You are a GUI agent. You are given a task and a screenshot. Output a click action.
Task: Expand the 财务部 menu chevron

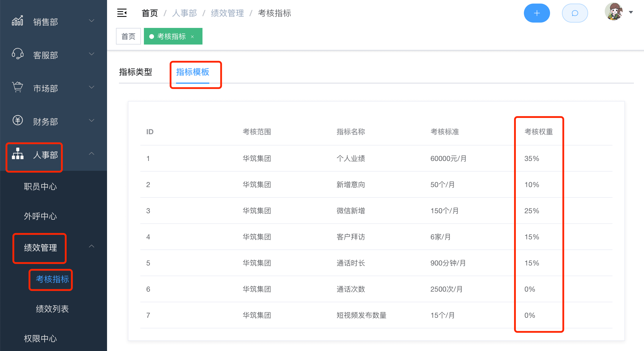pyautogui.click(x=92, y=121)
